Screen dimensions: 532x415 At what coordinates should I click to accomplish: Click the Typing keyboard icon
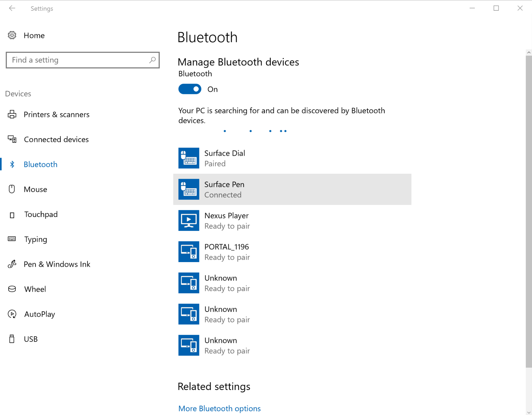(12, 239)
